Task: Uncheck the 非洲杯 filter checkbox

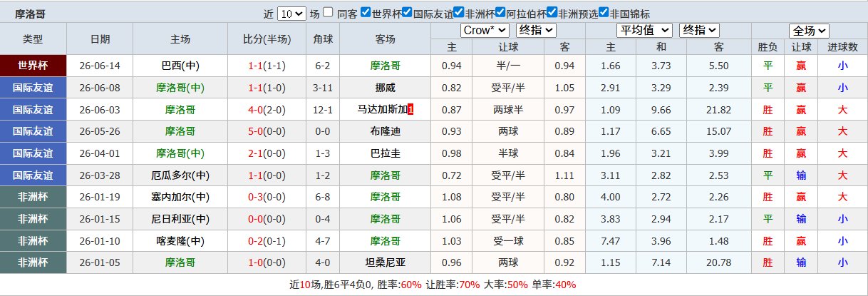Action: pyautogui.click(x=460, y=12)
